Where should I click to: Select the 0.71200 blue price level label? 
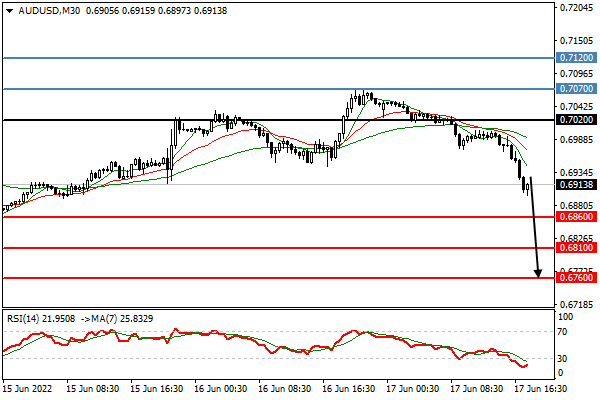point(576,58)
